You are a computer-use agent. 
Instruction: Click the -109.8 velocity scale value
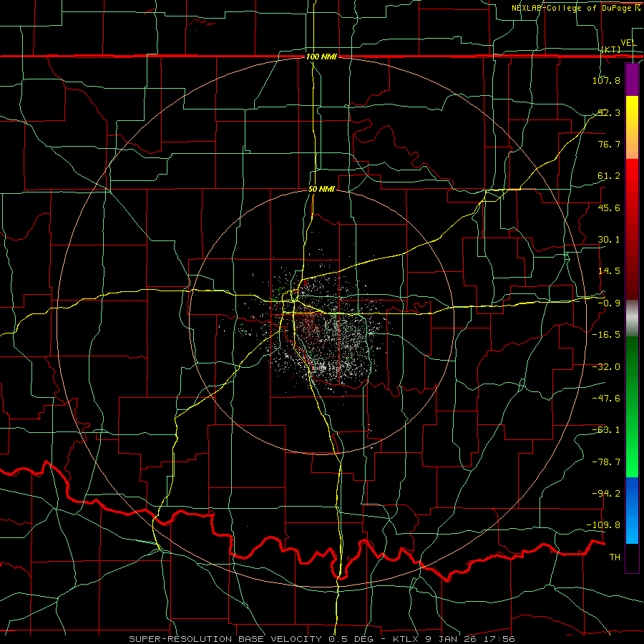point(604,525)
